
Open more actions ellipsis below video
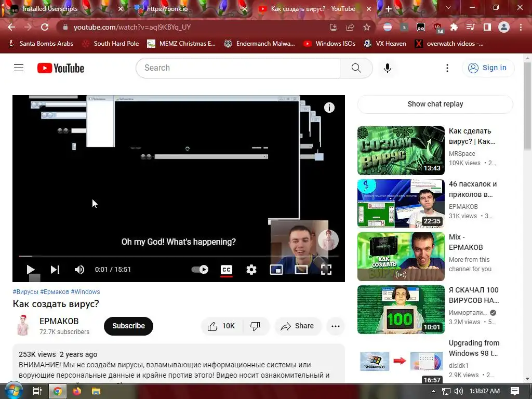(x=335, y=326)
